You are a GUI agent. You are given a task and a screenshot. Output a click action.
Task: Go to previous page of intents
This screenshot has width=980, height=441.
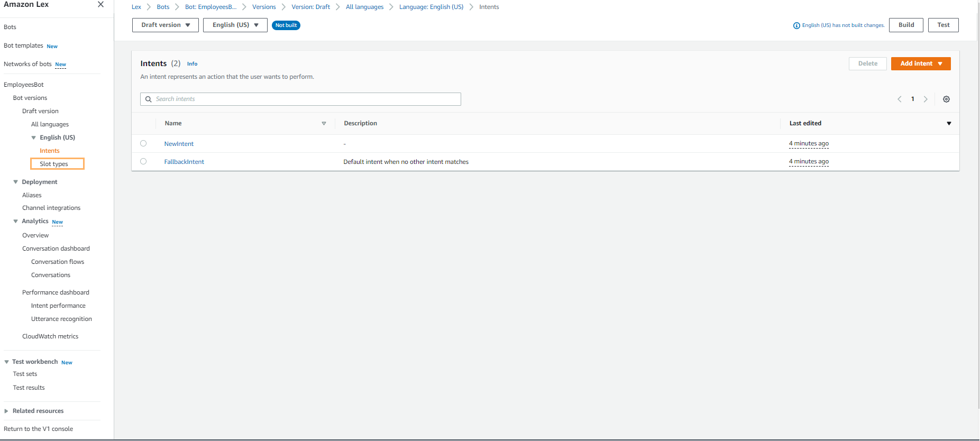[899, 99]
